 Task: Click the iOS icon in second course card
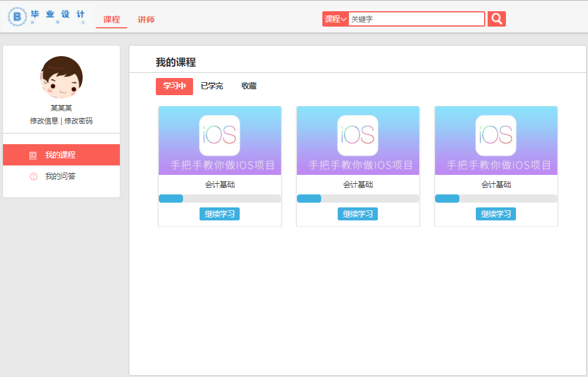click(x=358, y=135)
